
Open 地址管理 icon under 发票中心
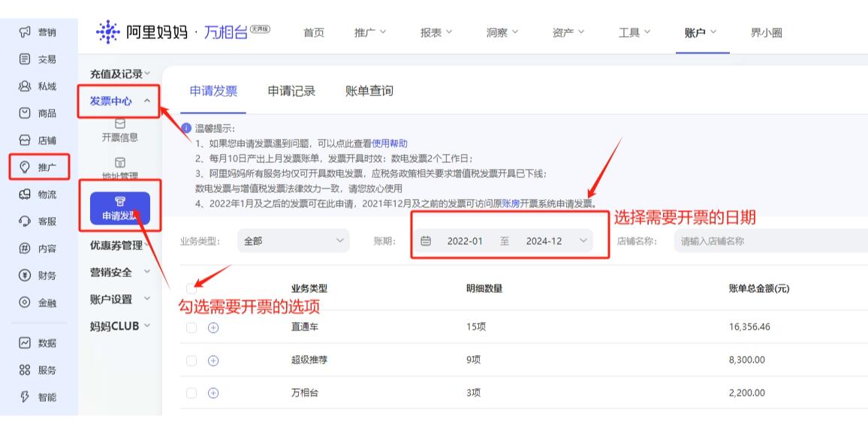tap(119, 163)
